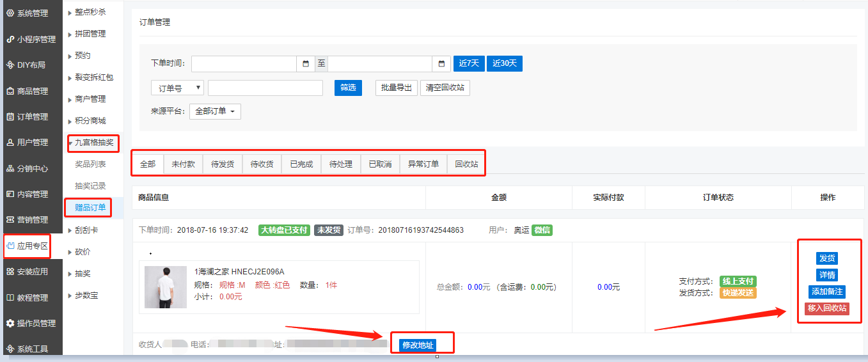
Task: Click the 系统管理 gear icon in sidebar
Action: pos(10,13)
